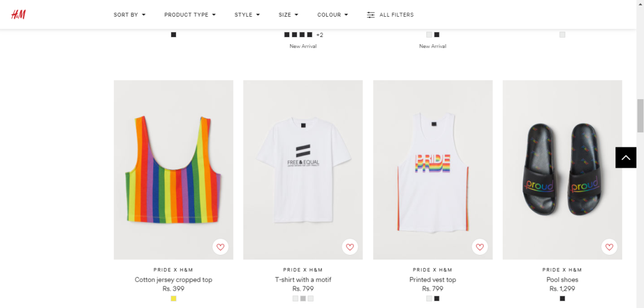644x308 pixels.
Task: Select yellow swatch under cropped top
Action: pyautogui.click(x=174, y=298)
